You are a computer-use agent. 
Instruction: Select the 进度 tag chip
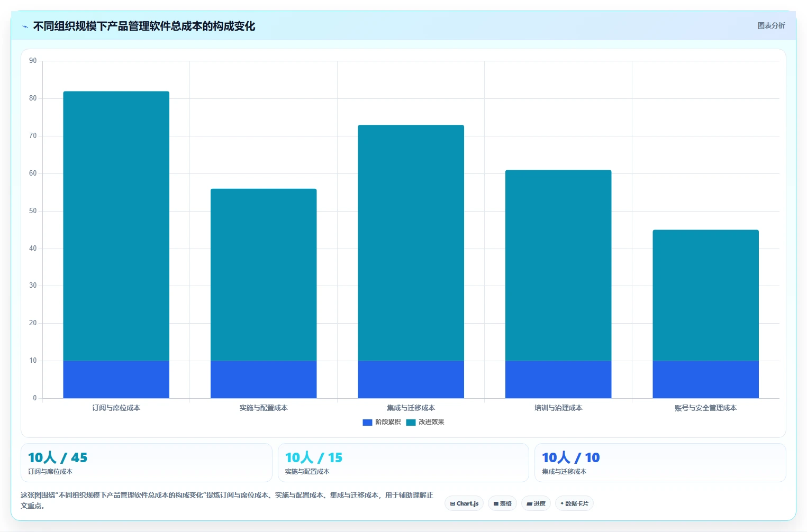(x=536, y=503)
